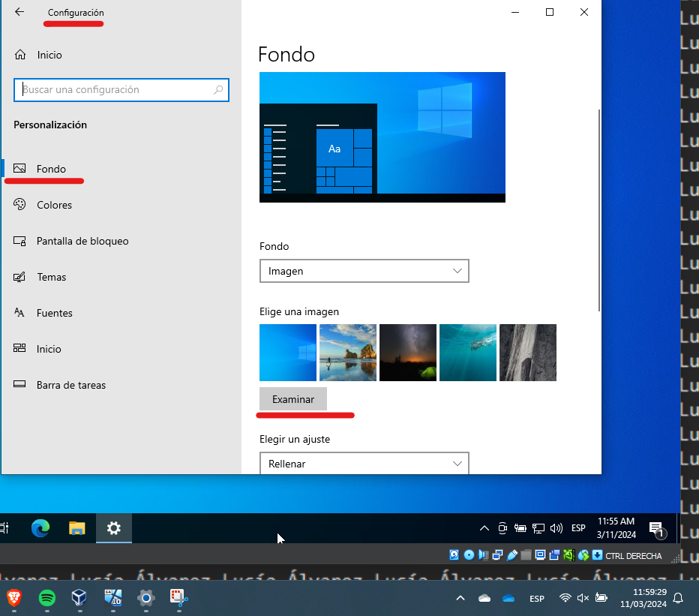
Task: Select Temas in the Personalización sidebar
Action: (x=51, y=277)
